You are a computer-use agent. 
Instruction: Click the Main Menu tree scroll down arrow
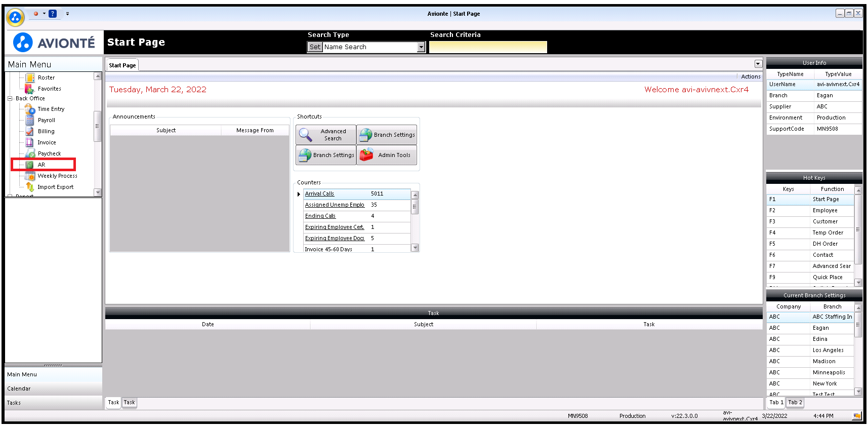point(98,192)
